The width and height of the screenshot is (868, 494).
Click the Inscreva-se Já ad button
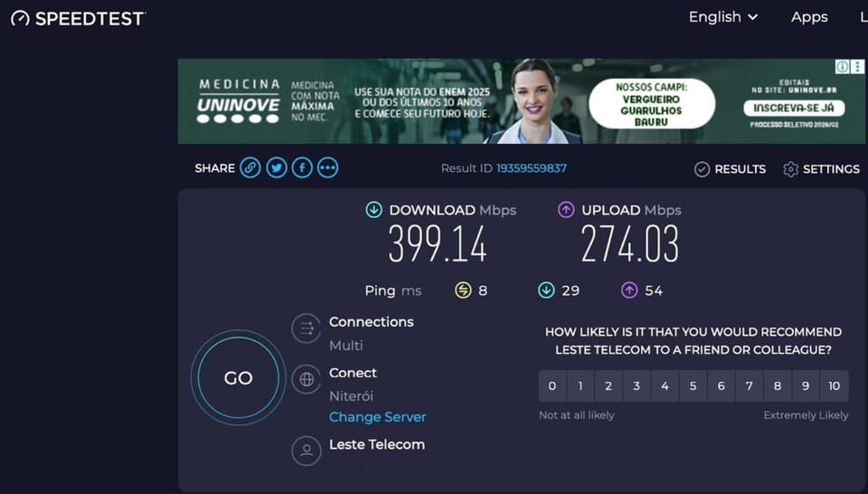click(794, 108)
